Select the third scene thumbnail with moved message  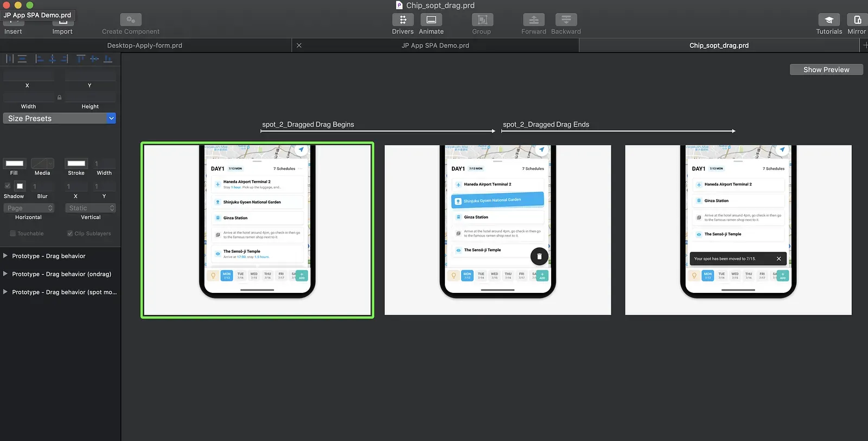coord(738,230)
